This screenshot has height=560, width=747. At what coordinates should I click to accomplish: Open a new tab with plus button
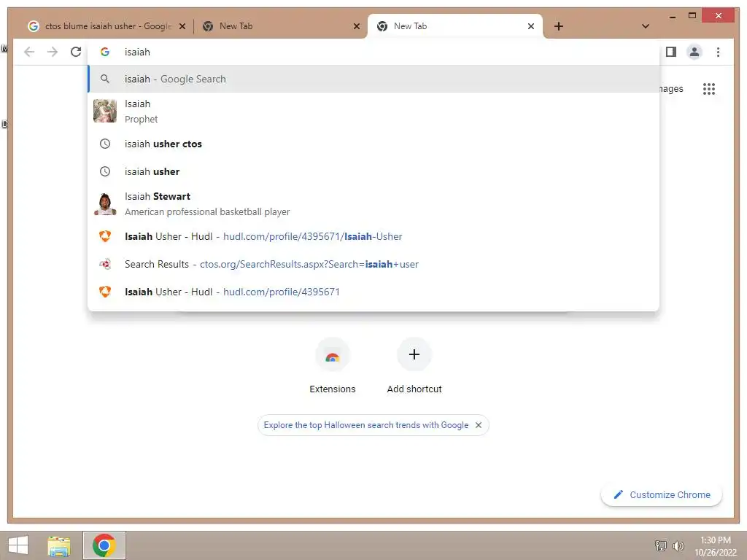click(559, 26)
